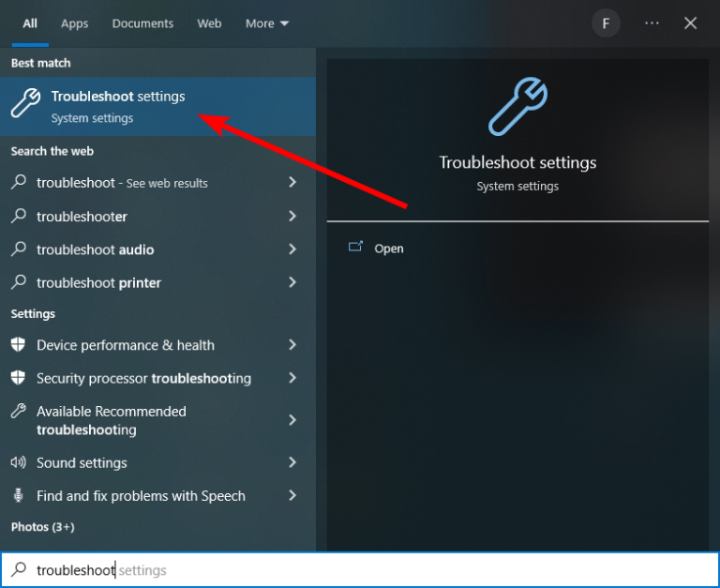Click shield icon for Security processor troubleshooting

tap(18, 377)
